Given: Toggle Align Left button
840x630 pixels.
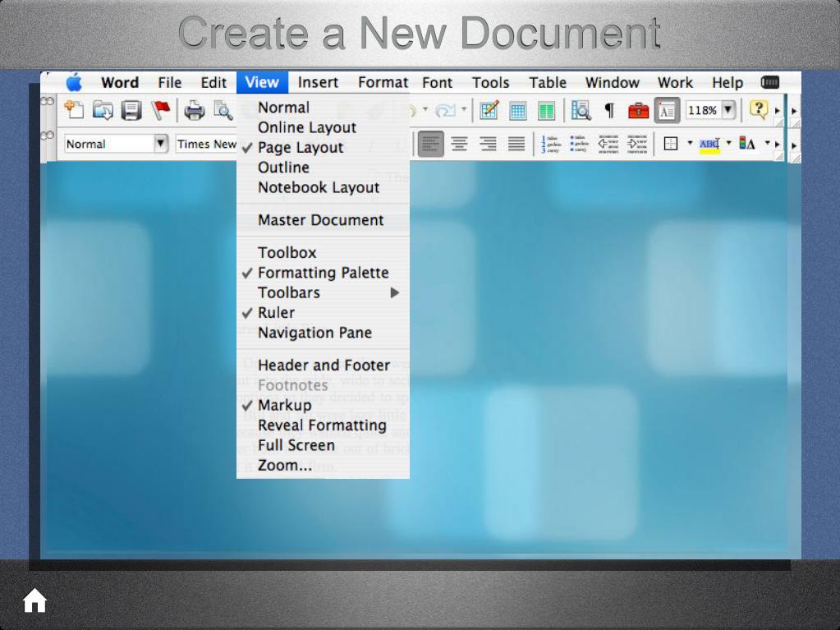Looking at the screenshot, I should [431, 144].
